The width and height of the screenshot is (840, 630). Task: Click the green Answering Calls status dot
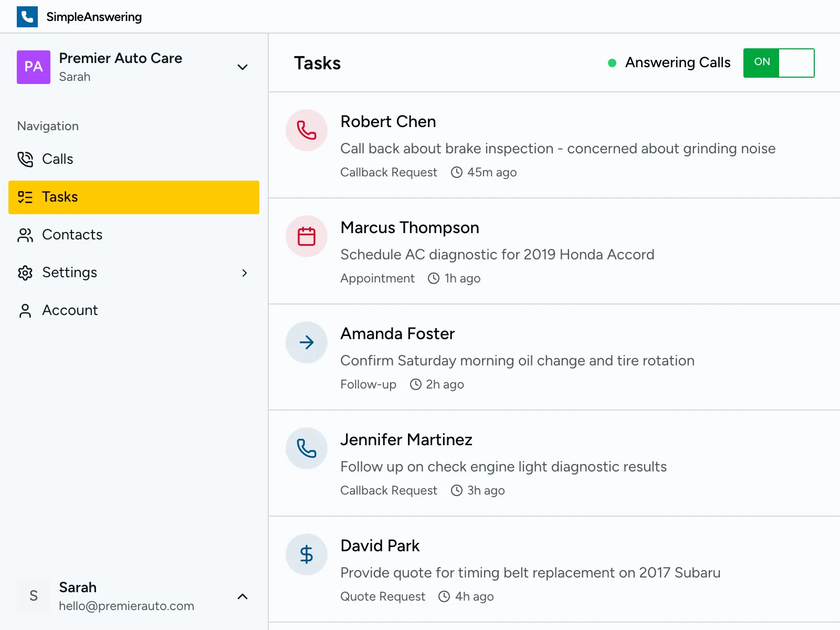[x=612, y=62]
